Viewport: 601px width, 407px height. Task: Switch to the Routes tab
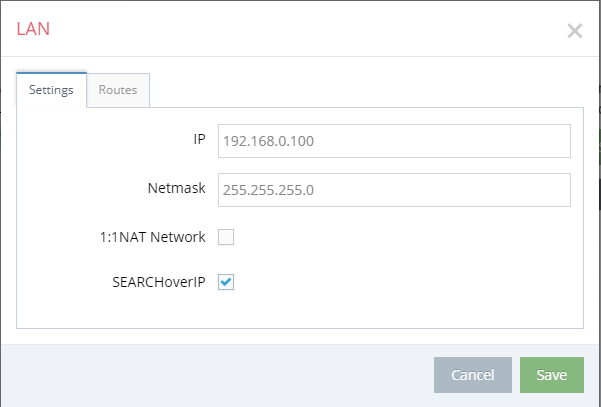[118, 90]
